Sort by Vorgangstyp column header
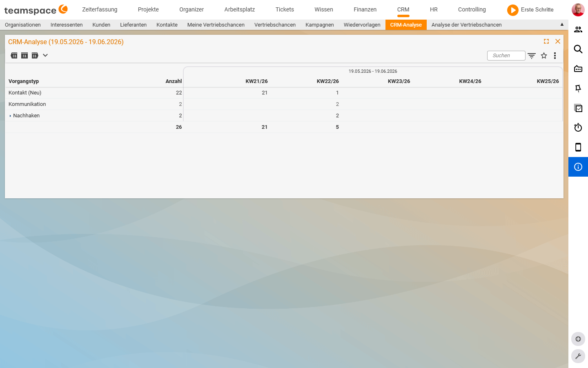Image resolution: width=588 pixels, height=368 pixels. click(x=24, y=81)
